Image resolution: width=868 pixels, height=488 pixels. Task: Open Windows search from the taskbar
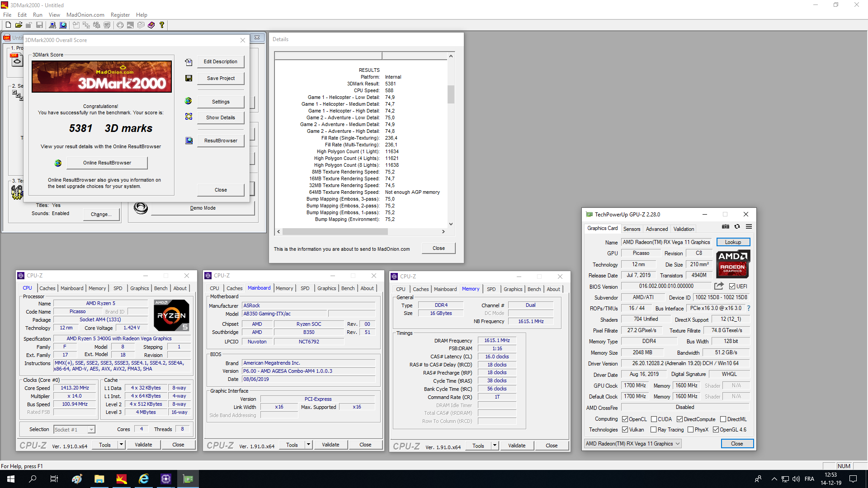(33, 479)
